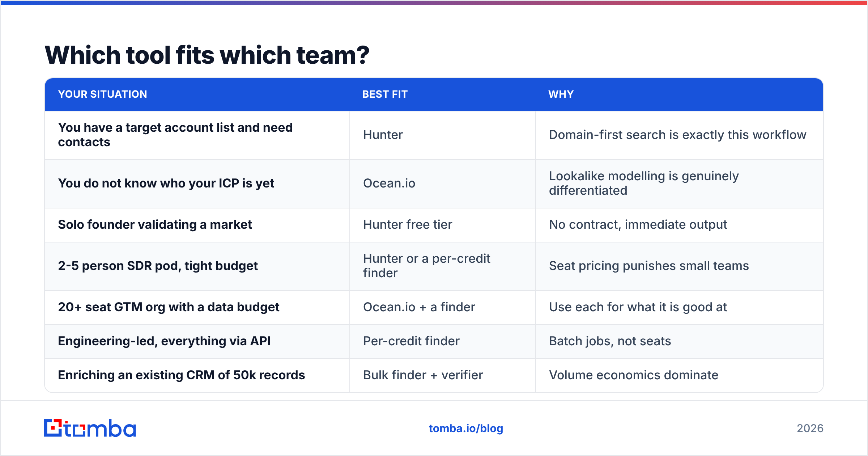Click the tomba logo
868x456 pixels.
[x=90, y=428]
